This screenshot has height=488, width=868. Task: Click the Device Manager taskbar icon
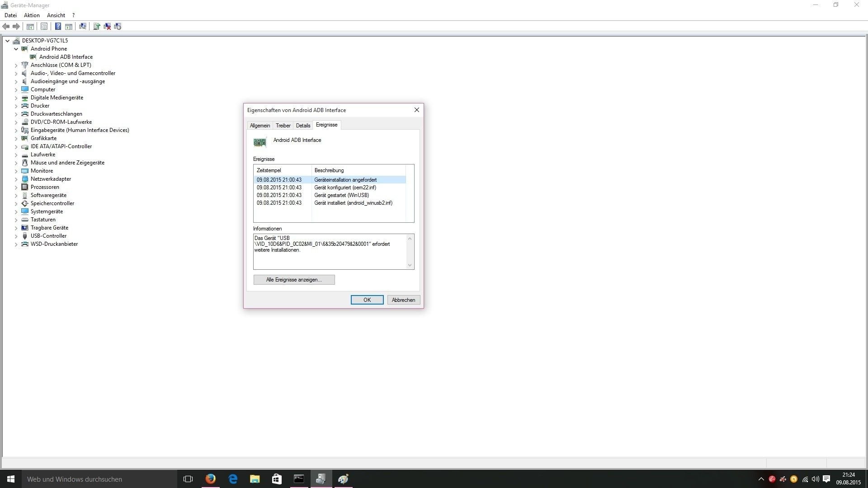[x=321, y=479]
